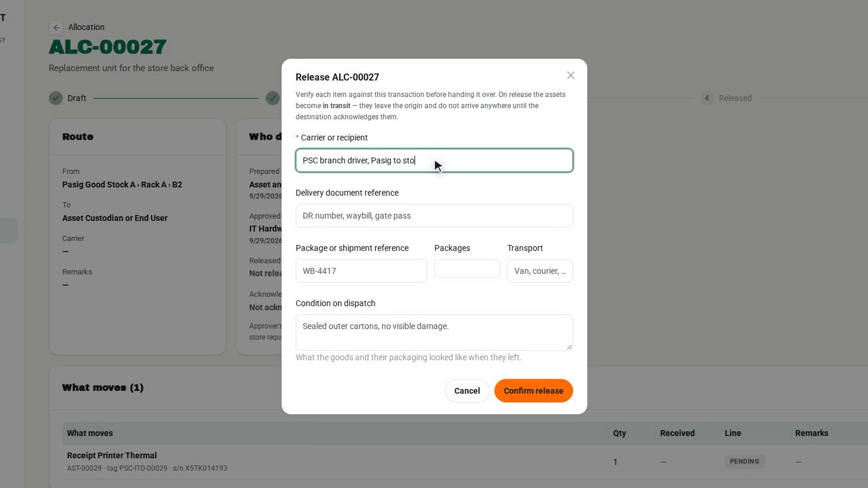Screen dimensions: 868x488
Task: Click the second step checkmark icon
Action: pyautogui.click(x=273, y=98)
